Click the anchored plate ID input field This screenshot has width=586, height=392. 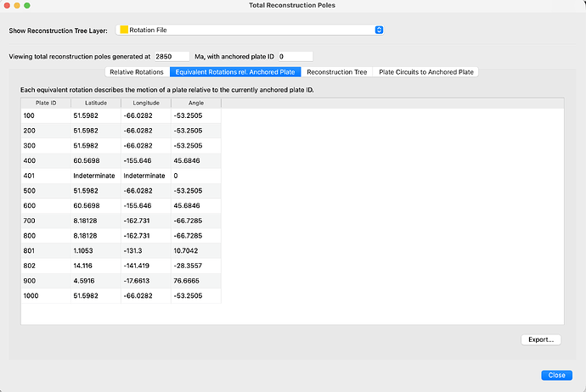click(x=296, y=57)
